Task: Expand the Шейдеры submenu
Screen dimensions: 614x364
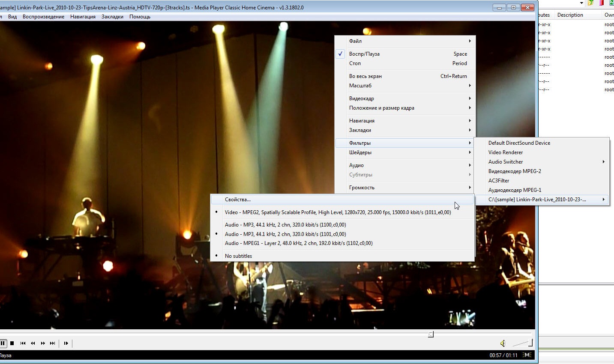Action: (x=405, y=152)
